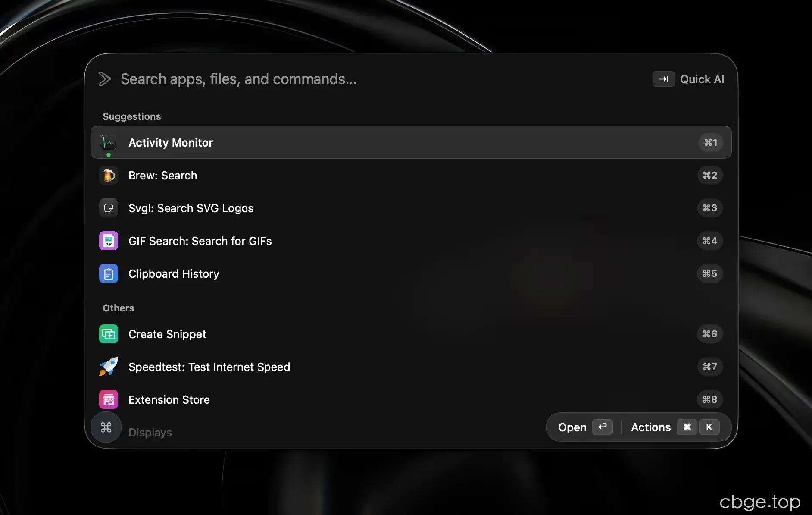Click the return key icon next to Open
The image size is (812, 515).
[x=603, y=427]
